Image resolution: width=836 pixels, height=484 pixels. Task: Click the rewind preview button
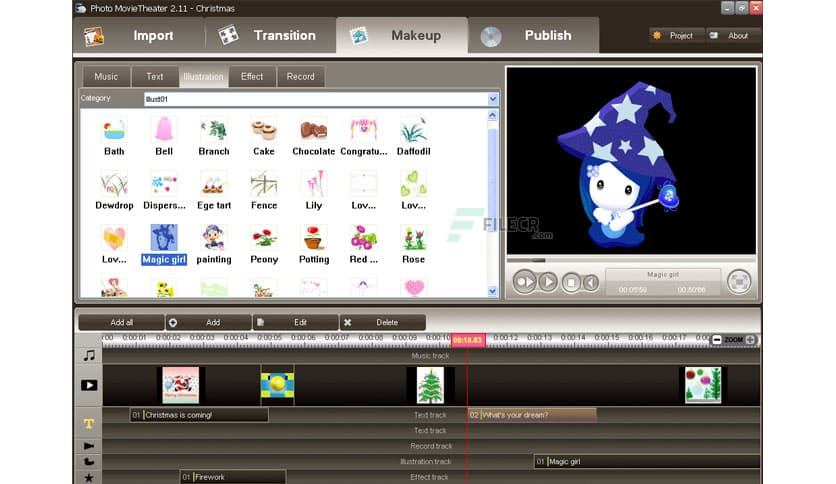(590, 282)
